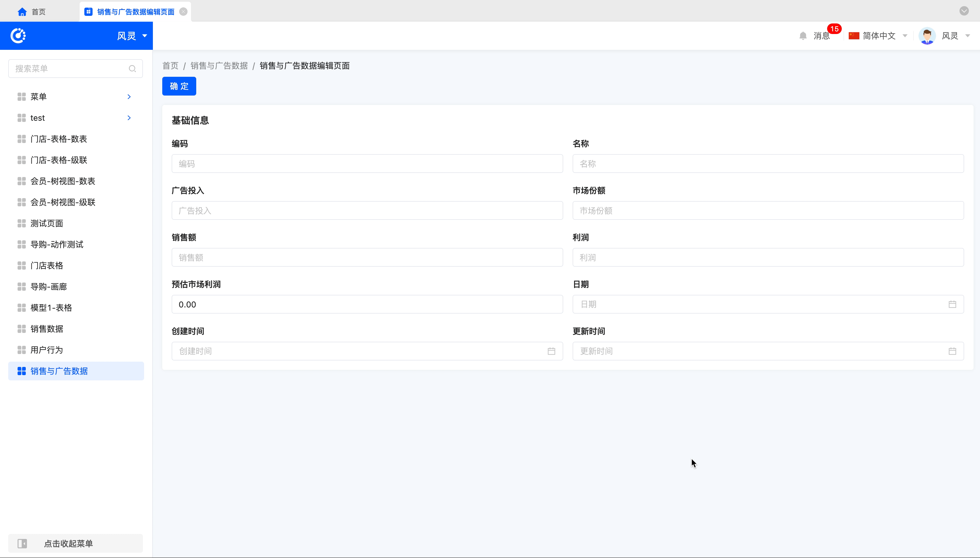Click the user avatar picture
This screenshot has height=558, width=980.
click(x=927, y=36)
